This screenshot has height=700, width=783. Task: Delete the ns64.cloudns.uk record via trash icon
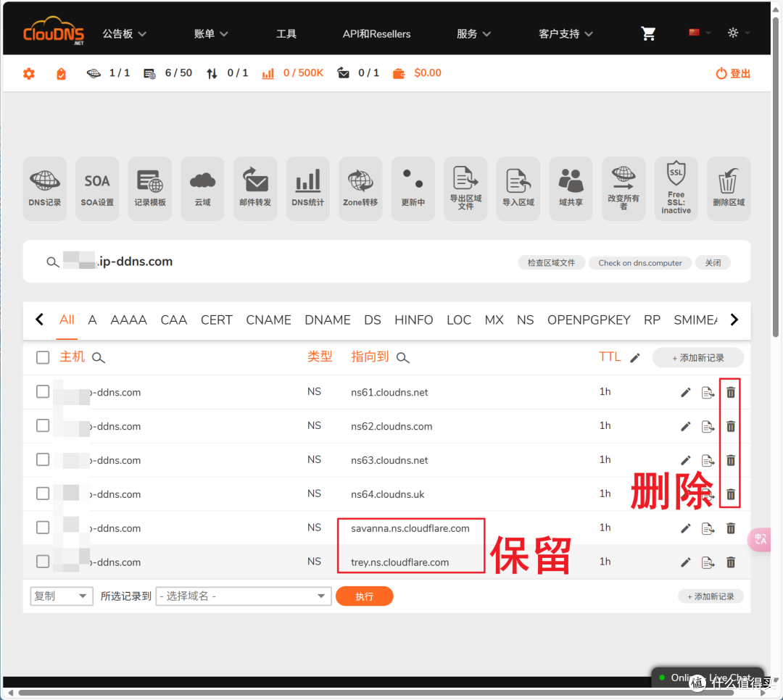[731, 494]
